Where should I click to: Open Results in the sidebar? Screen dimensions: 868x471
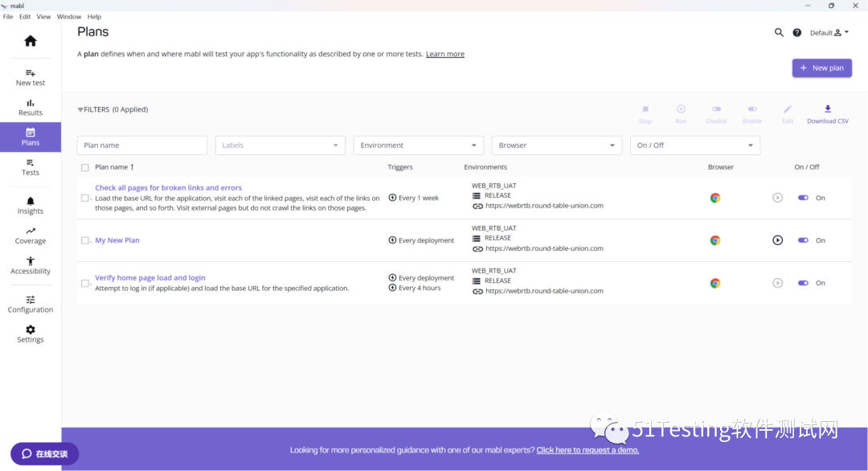(x=31, y=108)
